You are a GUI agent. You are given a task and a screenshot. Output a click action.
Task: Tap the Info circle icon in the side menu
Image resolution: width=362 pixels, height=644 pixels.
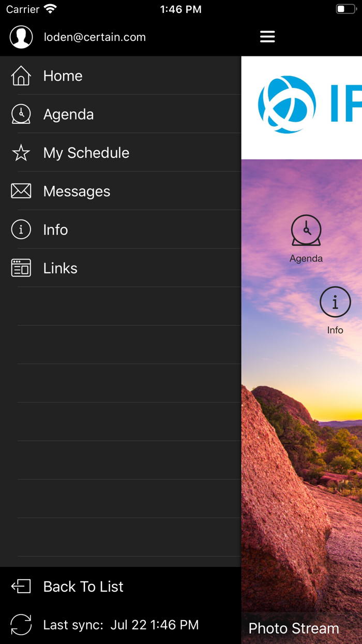[21, 230]
